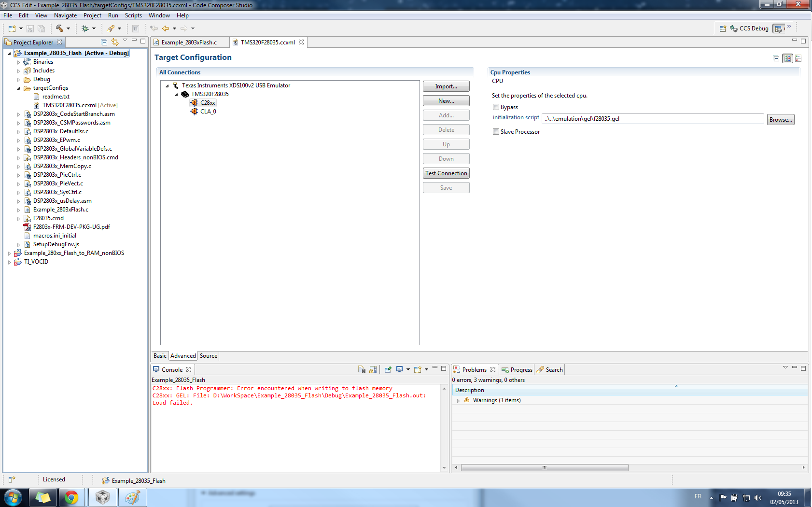Viewport: 812px width, 507px height.
Task: Toggle the Bypass checkbox
Action: click(x=496, y=107)
